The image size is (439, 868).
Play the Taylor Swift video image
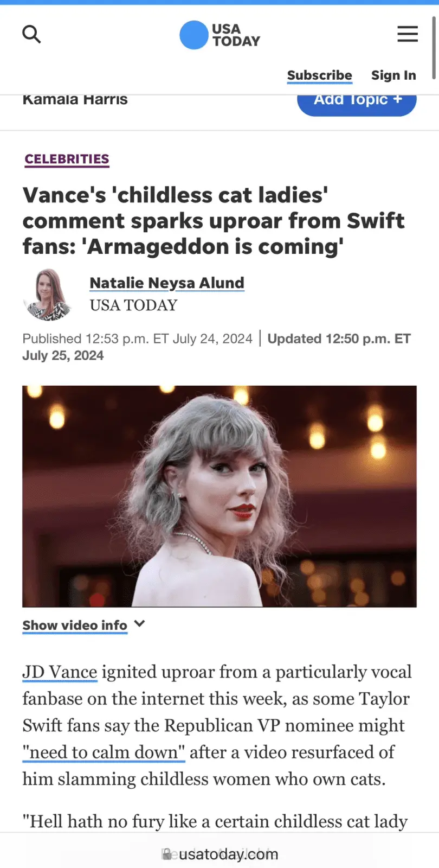[219, 496]
